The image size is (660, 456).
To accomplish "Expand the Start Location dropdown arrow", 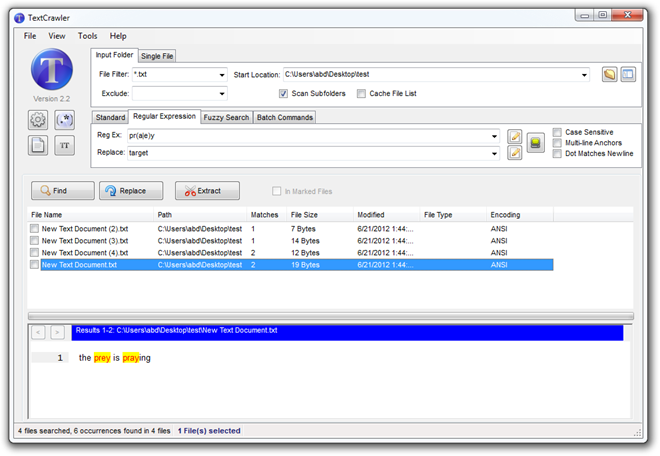I will pos(584,75).
